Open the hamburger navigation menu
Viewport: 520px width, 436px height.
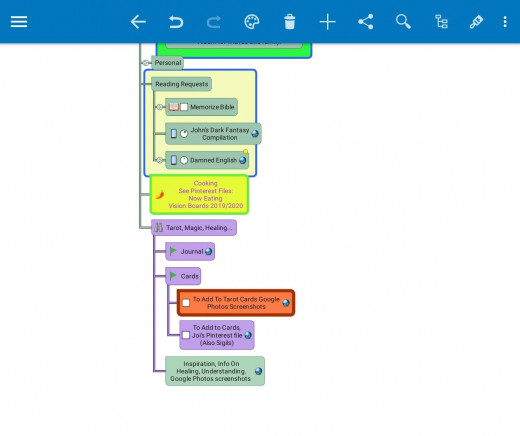(19, 22)
